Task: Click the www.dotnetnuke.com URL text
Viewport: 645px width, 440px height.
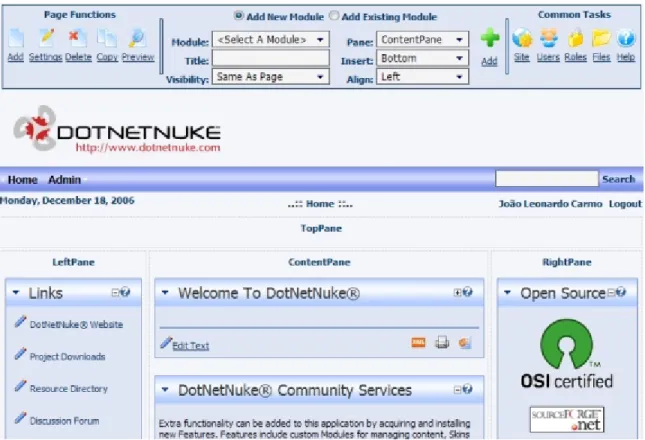Action: click(148, 147)
